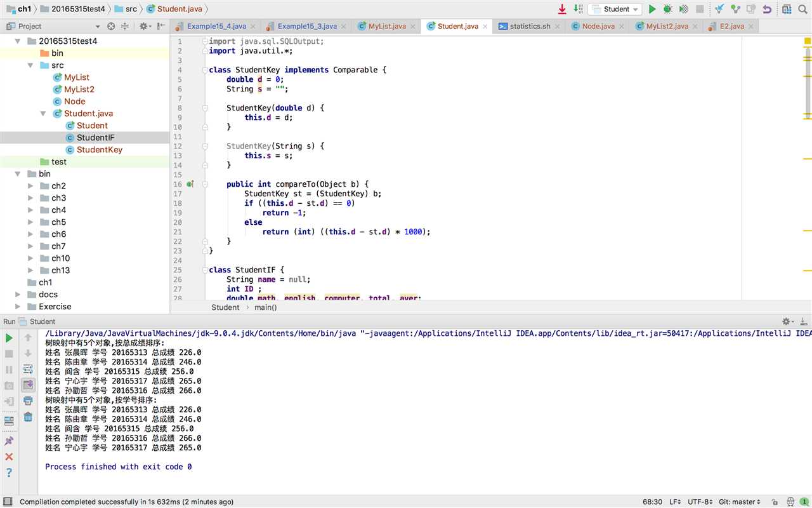Run Student with the green play icon in the top toolbar

coord(652,9)
